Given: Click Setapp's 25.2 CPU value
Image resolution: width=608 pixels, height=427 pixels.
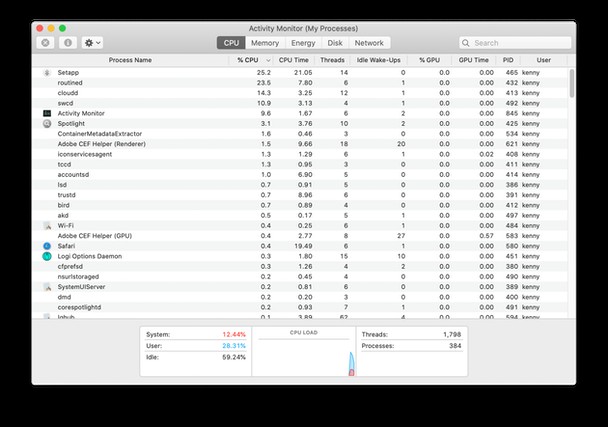Looking at the screenshot, I should [x=264, y=73].
